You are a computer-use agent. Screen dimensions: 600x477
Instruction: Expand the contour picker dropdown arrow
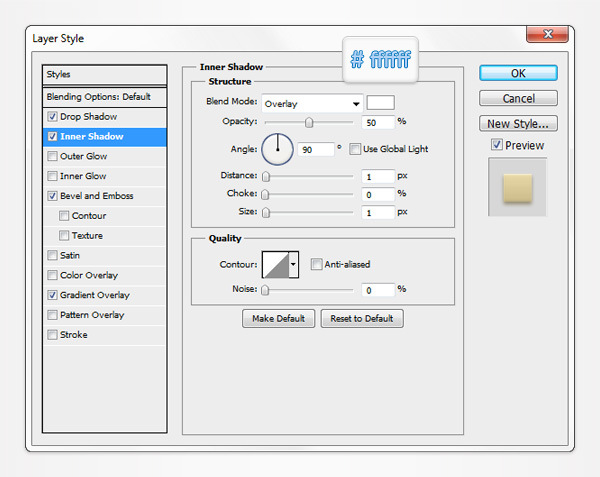click(293, 265)
